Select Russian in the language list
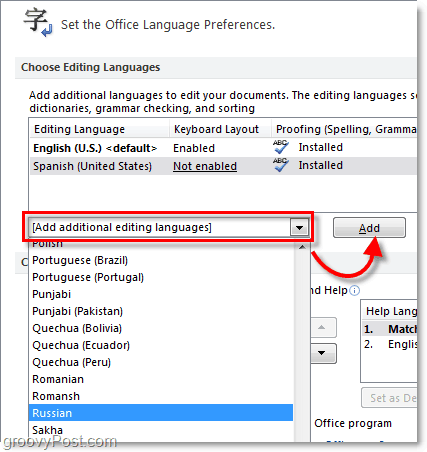427x452 pixels. click(161, 413)
